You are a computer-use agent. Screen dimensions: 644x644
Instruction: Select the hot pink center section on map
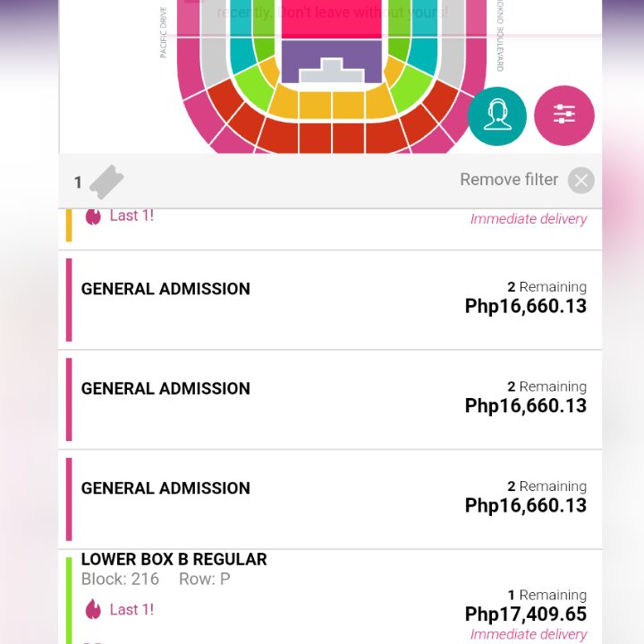[332, 20]
